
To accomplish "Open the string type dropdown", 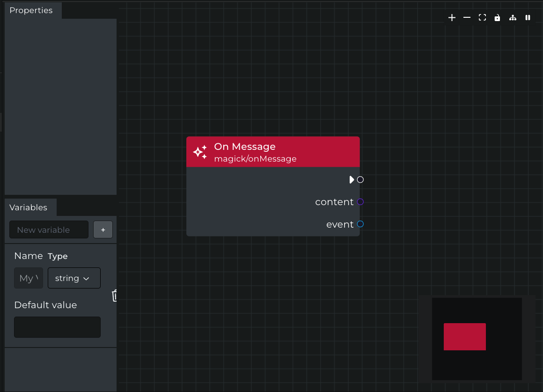I will click(x=74, y=278).
